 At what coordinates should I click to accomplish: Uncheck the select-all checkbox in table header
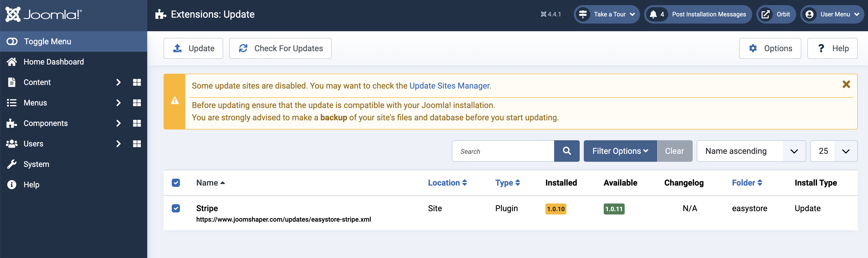[x=176, y=183]
